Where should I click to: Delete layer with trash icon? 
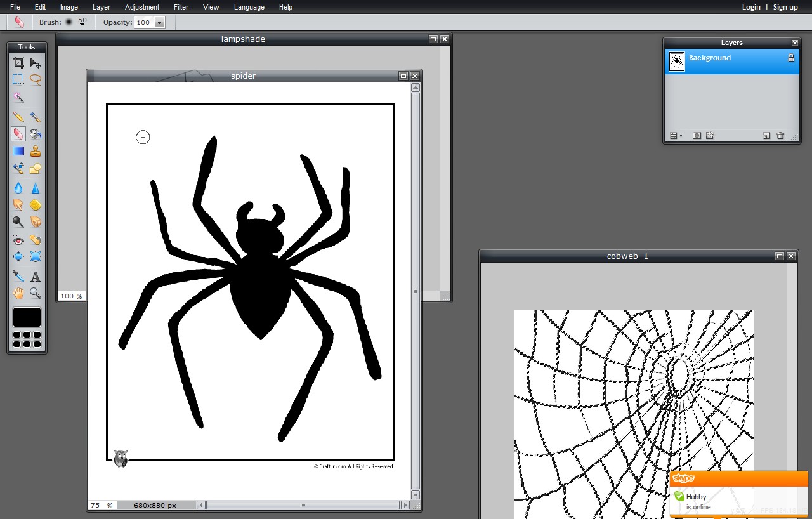point(780,136)
